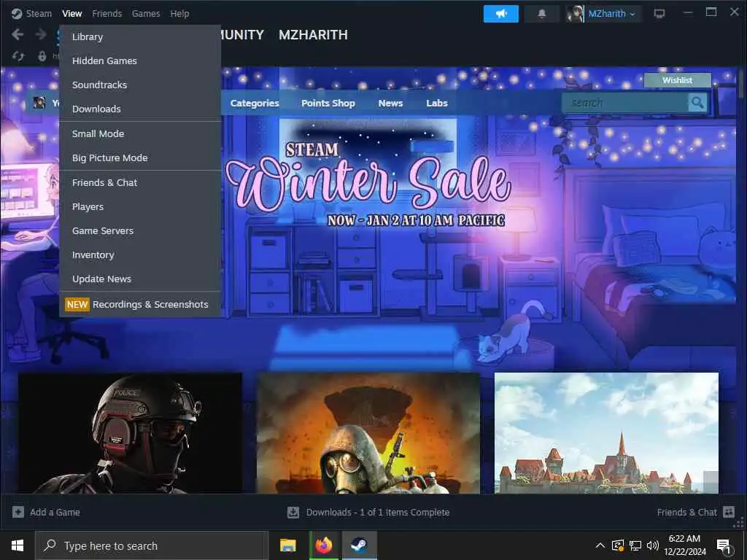Select Players in View menu
Image resolution: width=747 pixels, height=560 pixels.
point(140,206)
